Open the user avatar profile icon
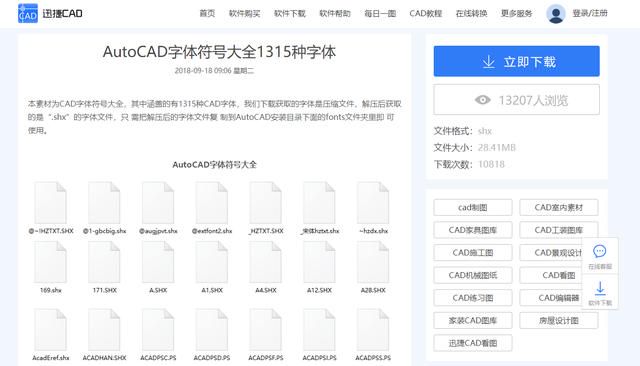 click(x=556, y=13)
